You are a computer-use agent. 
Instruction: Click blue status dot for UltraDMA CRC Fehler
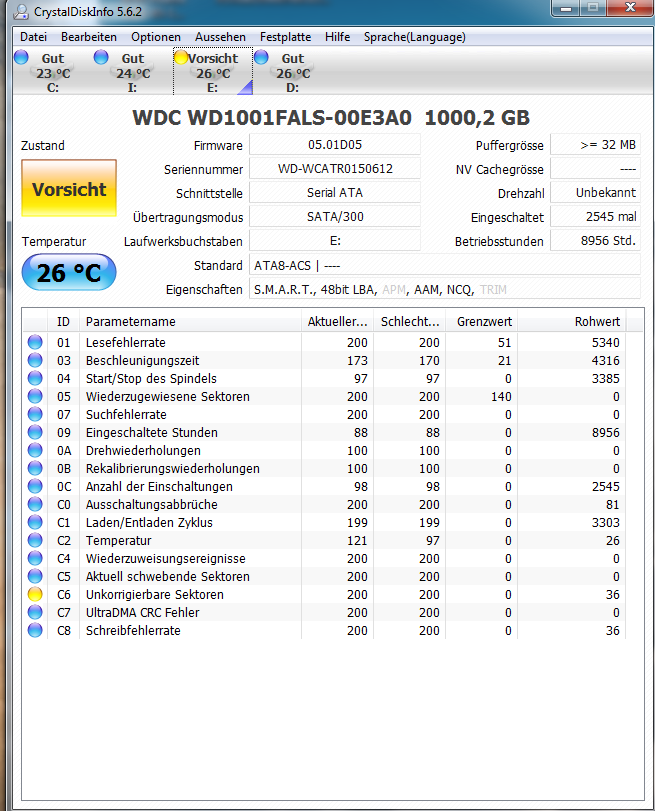[x=35, y=612]
